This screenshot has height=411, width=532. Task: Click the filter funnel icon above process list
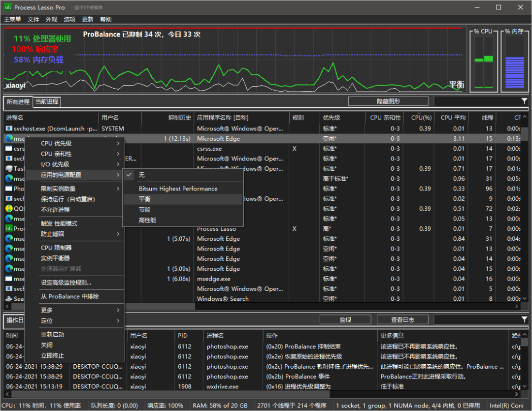[524, 101]
